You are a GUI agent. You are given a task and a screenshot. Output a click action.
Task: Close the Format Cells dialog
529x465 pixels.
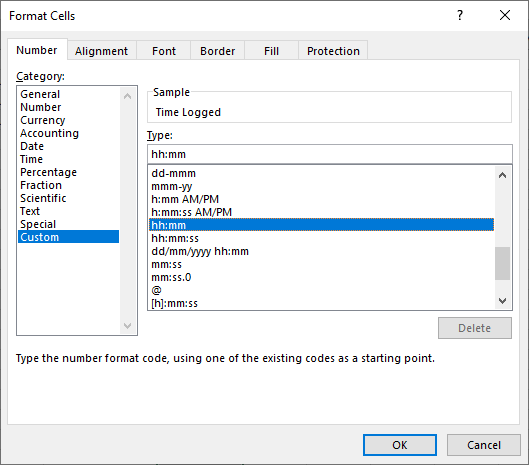[x=505, y=15]
